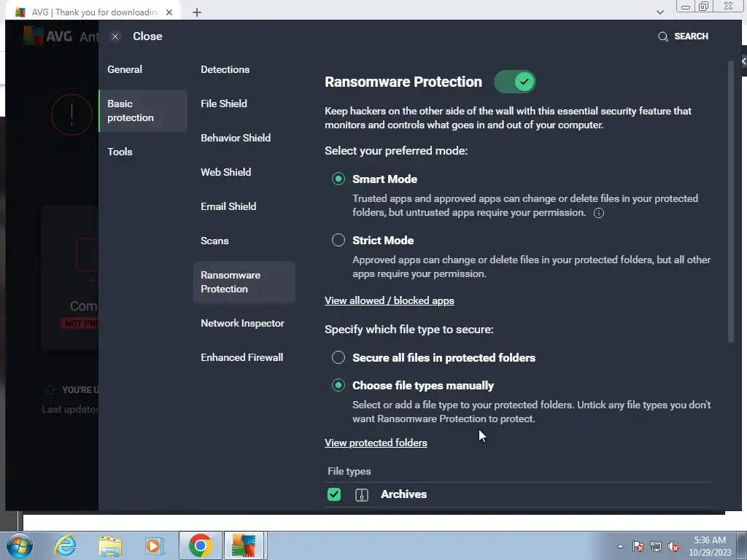
Task: Select Strict Mode radio button
Action: pos(338,240)
